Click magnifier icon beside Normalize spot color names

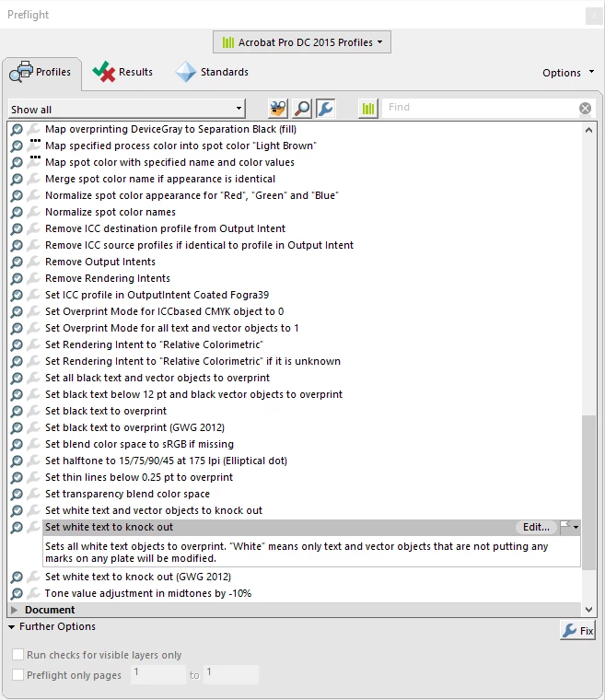click(17, 212)
